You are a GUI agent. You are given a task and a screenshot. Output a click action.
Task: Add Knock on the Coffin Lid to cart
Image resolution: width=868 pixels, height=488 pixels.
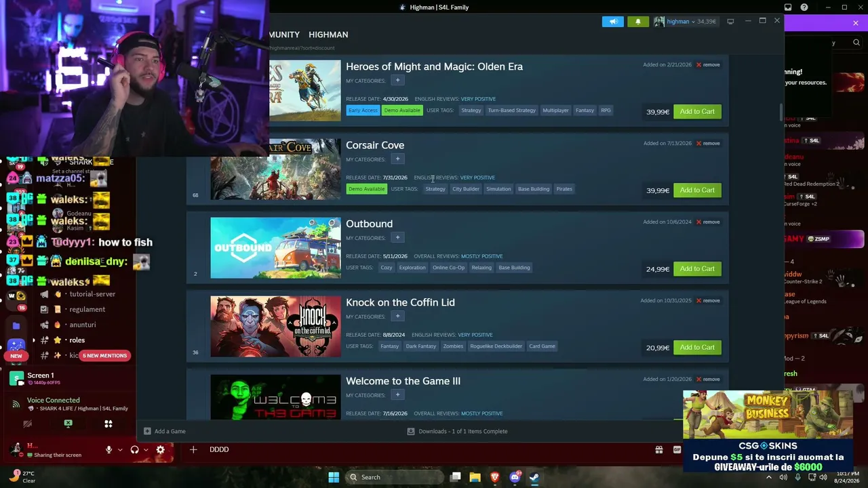697,348
